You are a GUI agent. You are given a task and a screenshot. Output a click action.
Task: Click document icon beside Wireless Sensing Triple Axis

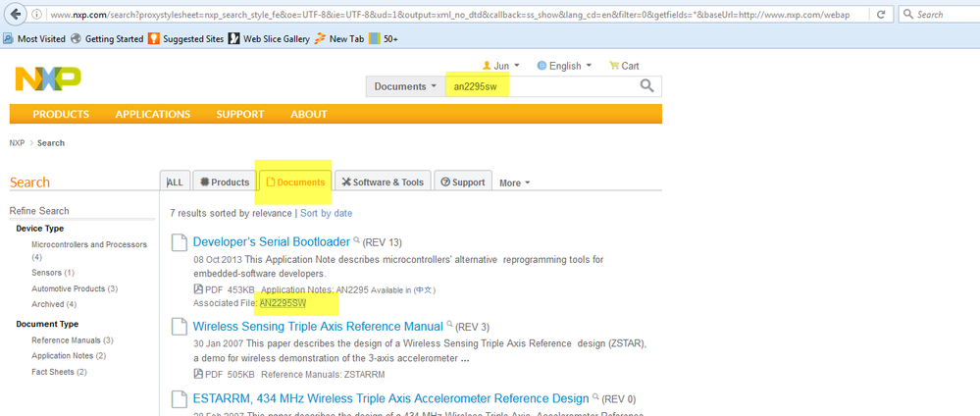(180, 327)
